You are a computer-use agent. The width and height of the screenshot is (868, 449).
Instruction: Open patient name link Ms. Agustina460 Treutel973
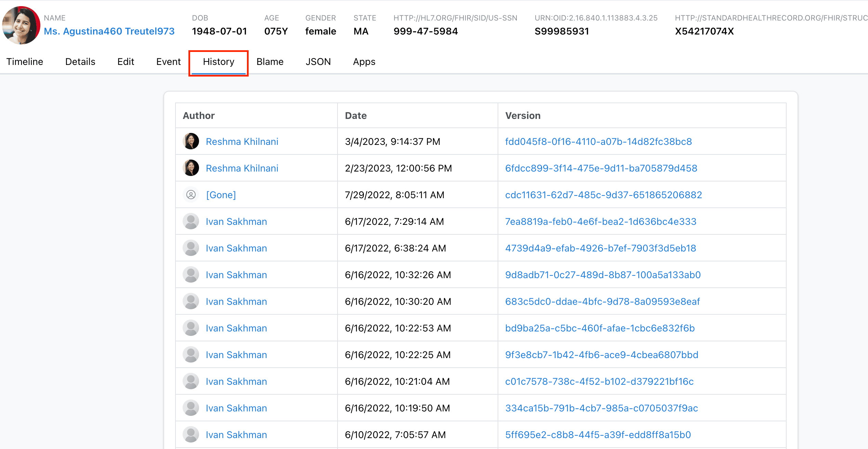tap(109, 31)
